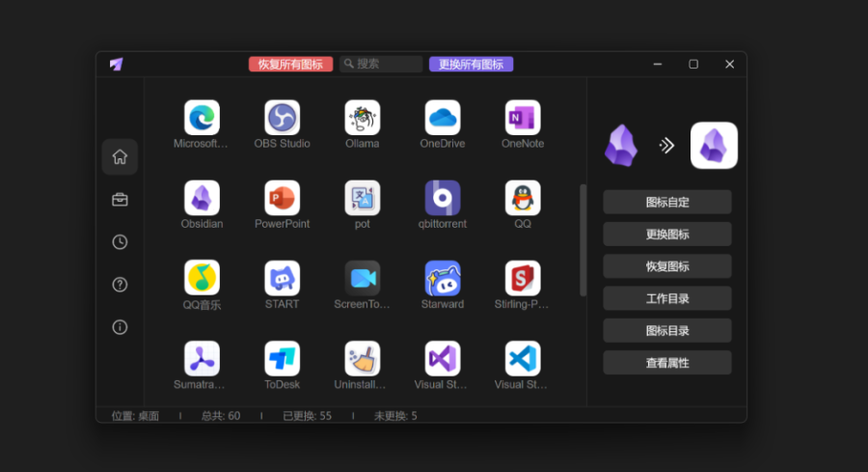The width and height of the screenshot is (868, 472).
Task: Maximize the icon changer window
Action: click(x=693, y=65)
